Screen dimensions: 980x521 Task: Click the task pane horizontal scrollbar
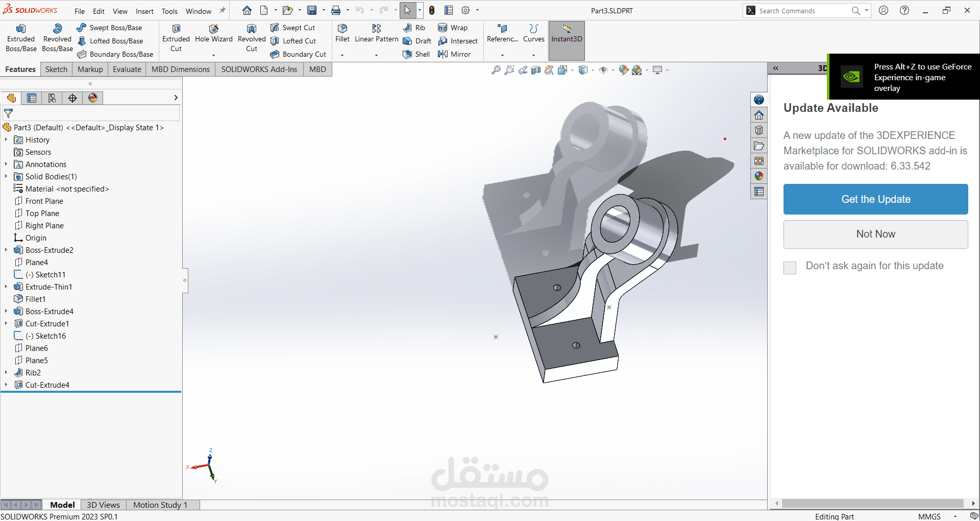(x=872, y=504)
